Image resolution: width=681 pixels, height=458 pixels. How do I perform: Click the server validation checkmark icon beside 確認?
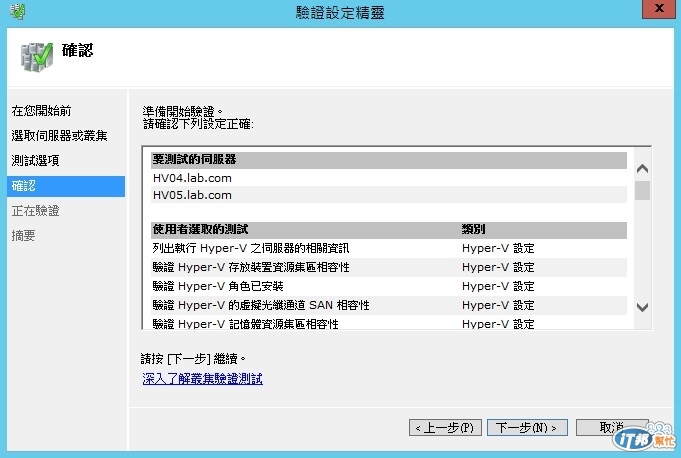tap(36, 57)
